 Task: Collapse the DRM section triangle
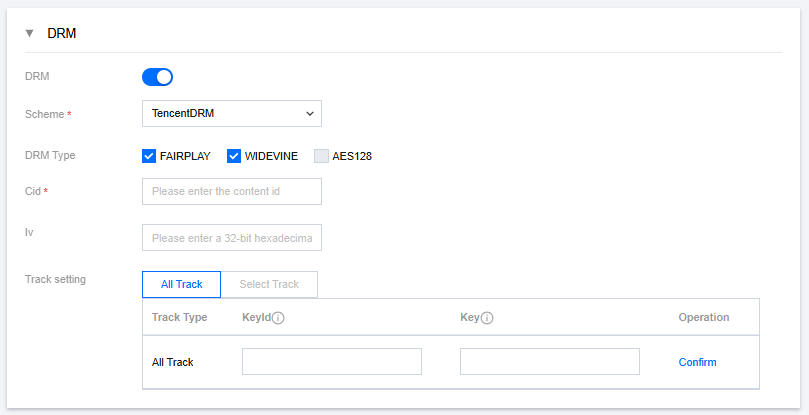coord(29,33)
